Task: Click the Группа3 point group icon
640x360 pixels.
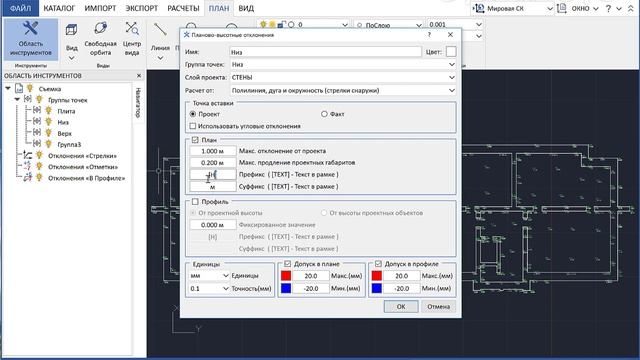Action: (37, 144)
